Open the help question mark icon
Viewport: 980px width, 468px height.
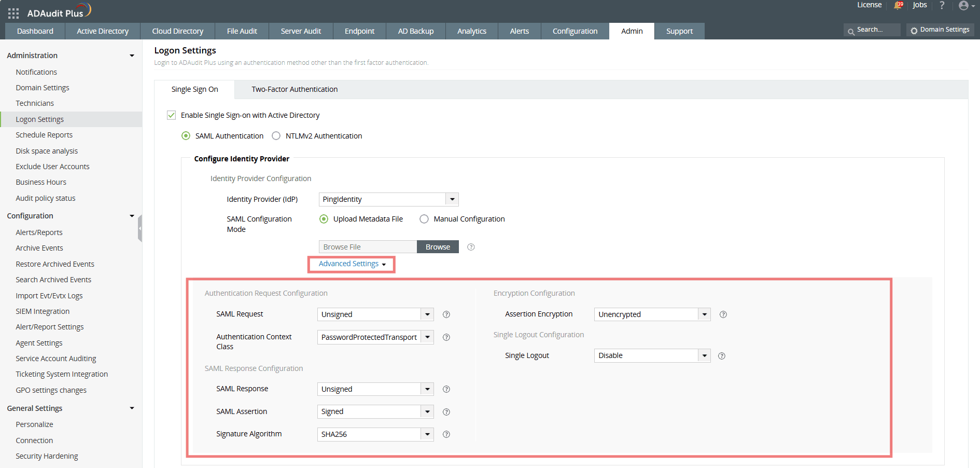pos(942,6)
